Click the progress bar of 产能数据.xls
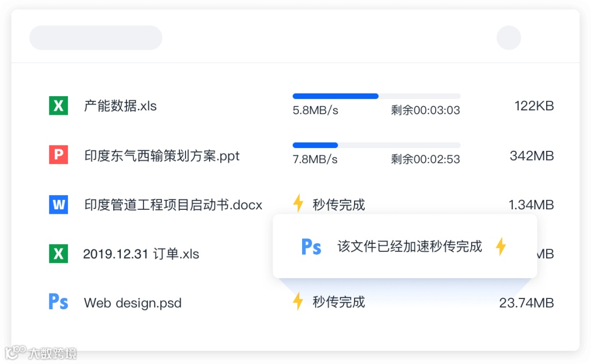The height and width of the screenshot is (364, 591). click(x=376, y=96)
